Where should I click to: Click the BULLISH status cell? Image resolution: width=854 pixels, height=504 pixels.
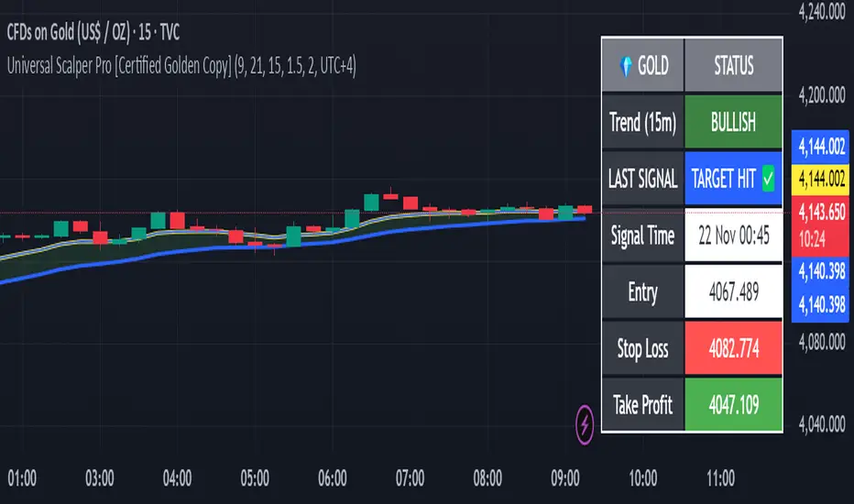734,122
